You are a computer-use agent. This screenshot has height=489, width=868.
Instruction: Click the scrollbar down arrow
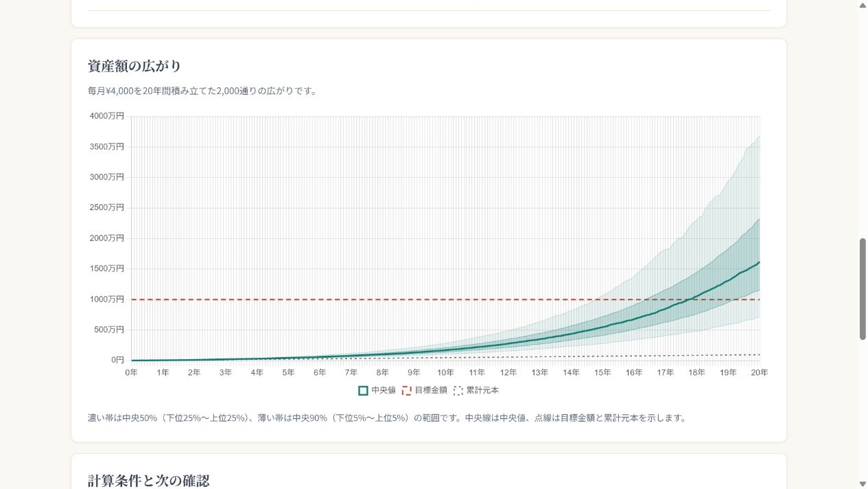[863, 484]
